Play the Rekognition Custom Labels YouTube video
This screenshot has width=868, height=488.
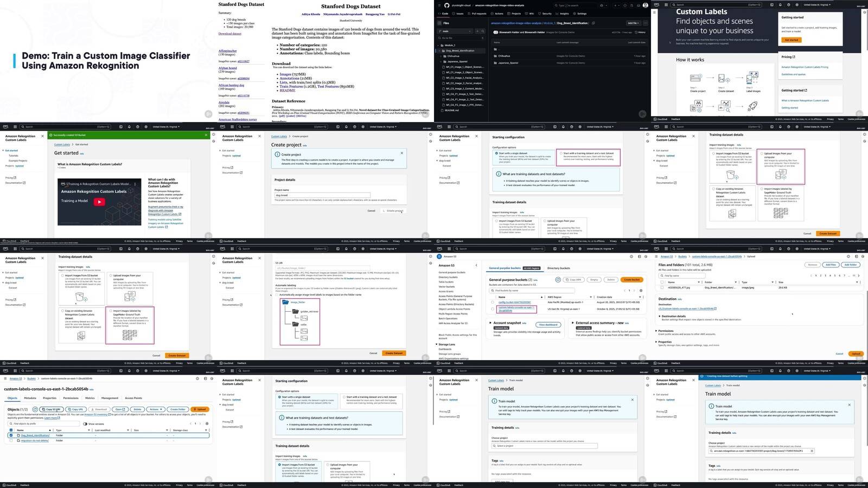click(99, 202)
